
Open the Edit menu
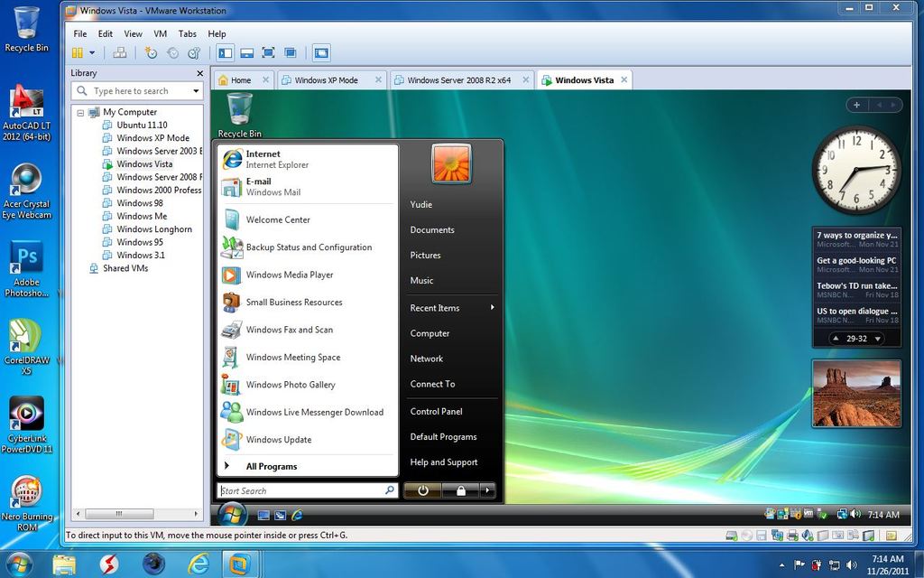pyautogui.click(x=106, y=33)
